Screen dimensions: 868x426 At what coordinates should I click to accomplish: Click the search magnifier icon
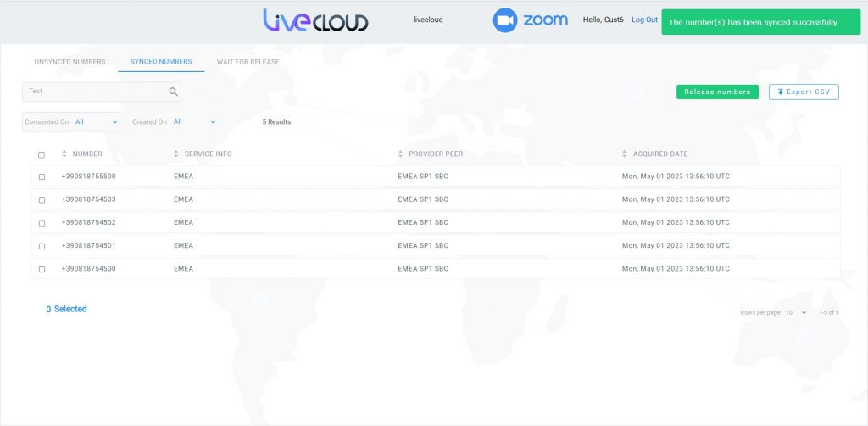[x=173, y=92]
